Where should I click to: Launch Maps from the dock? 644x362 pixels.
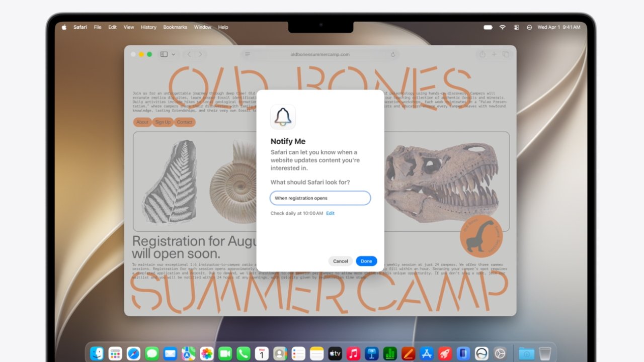pos(189,353)
